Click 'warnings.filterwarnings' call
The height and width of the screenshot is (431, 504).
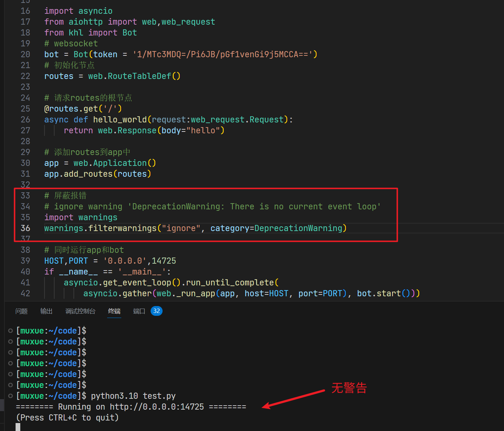click(x=100, y=228)
